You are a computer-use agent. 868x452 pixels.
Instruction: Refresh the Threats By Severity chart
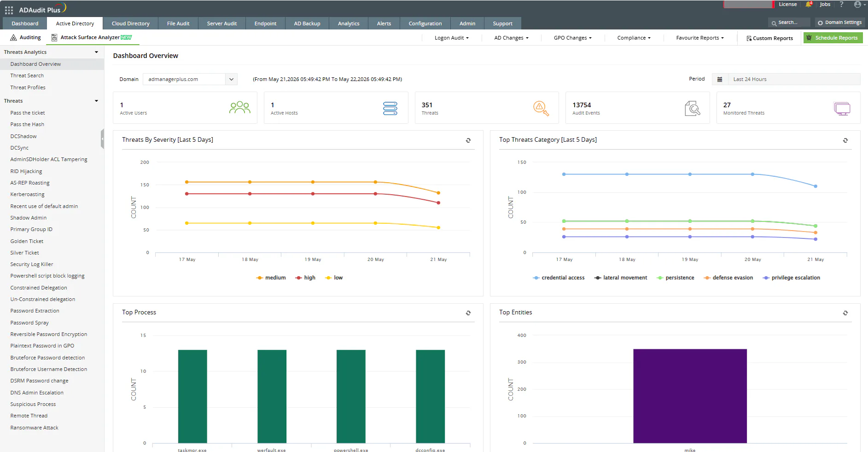pyautogui.click(x=468, y=140)
